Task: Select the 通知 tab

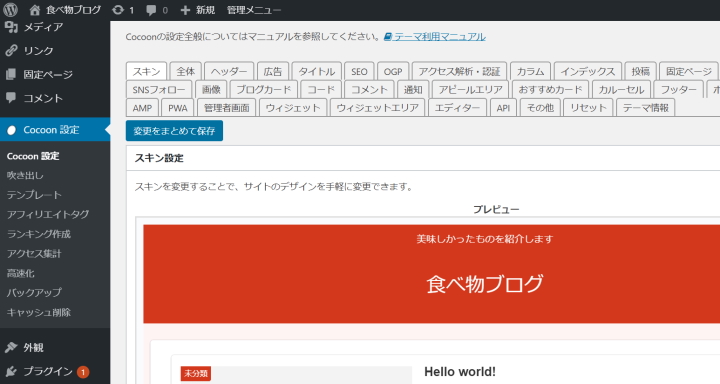Action: (x=413, y=90)
